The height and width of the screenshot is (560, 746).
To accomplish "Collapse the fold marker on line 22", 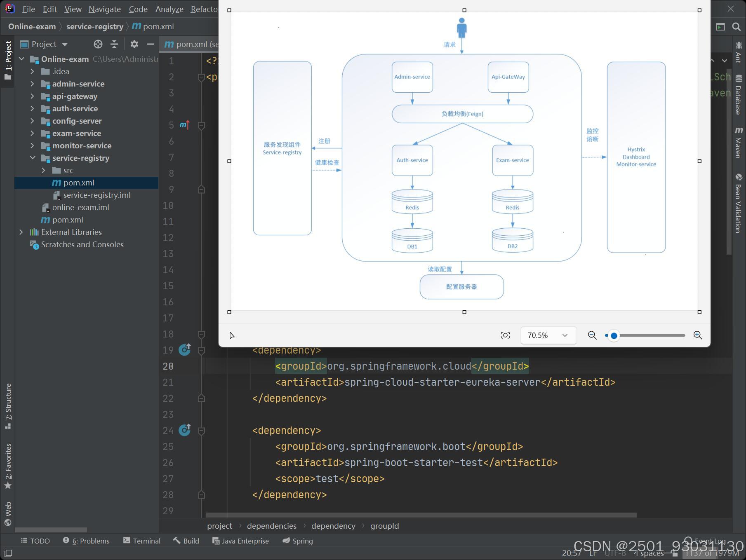I will point(201,398).
